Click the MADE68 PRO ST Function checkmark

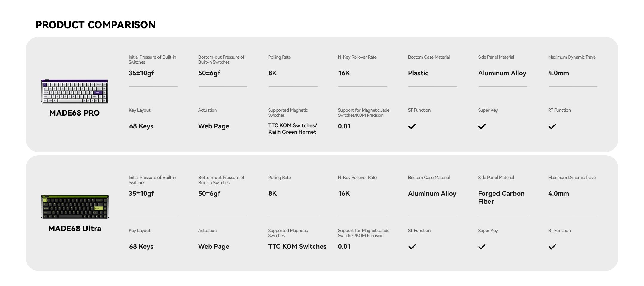(412, 127)
